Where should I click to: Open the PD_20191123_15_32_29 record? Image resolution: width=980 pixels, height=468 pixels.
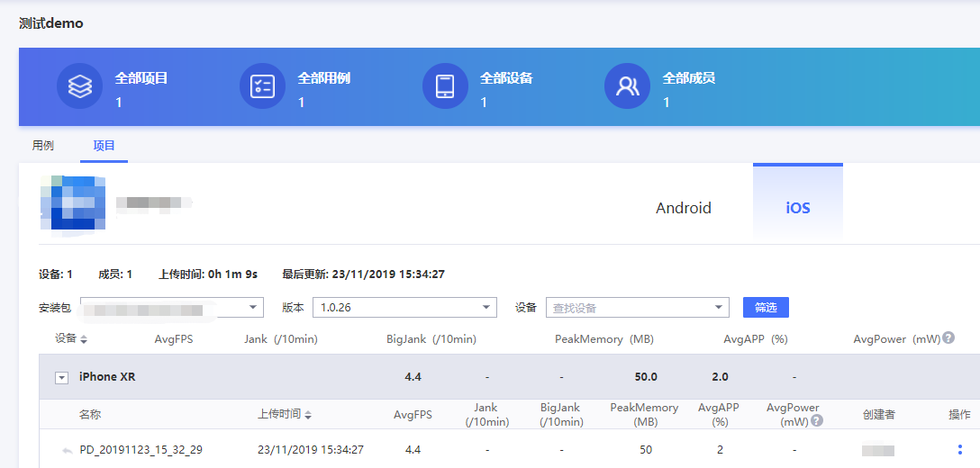141,450
